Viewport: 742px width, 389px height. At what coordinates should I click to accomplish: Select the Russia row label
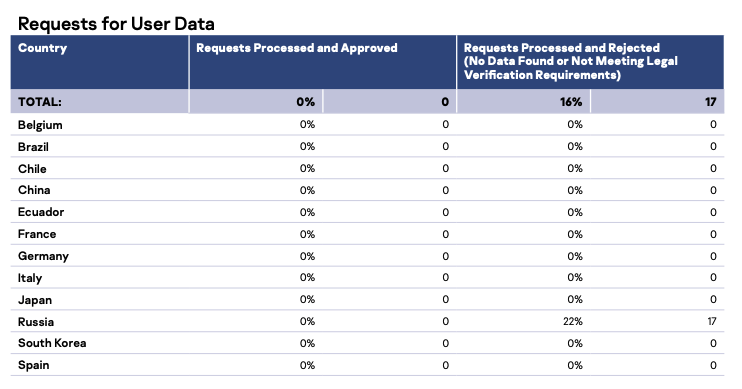click(36, 322)
